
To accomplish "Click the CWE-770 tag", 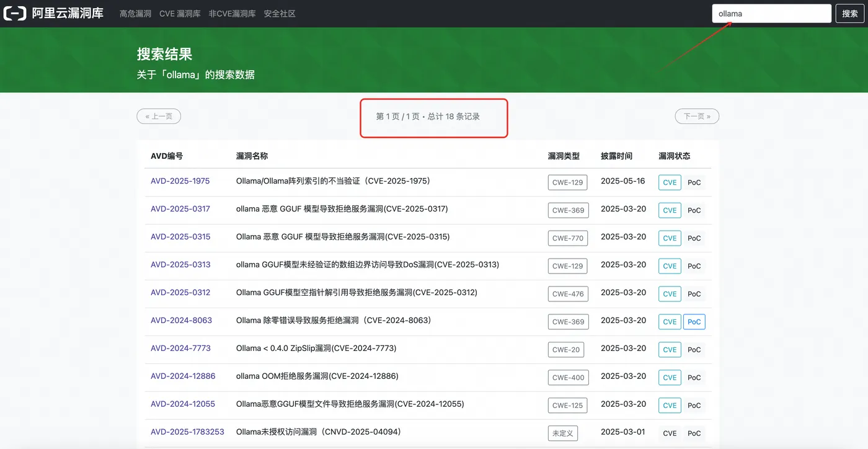I will coord(568,238).
